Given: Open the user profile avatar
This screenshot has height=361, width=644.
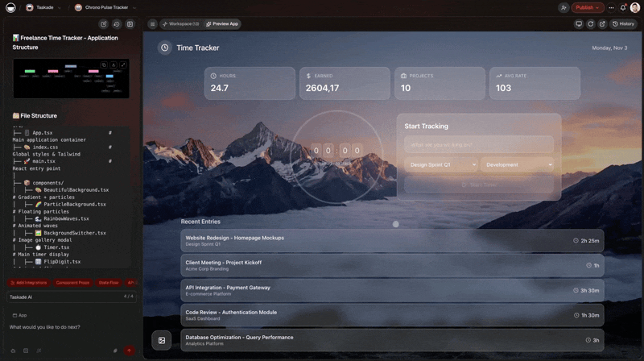Looking at the screenshot, I should coord(635,7).
